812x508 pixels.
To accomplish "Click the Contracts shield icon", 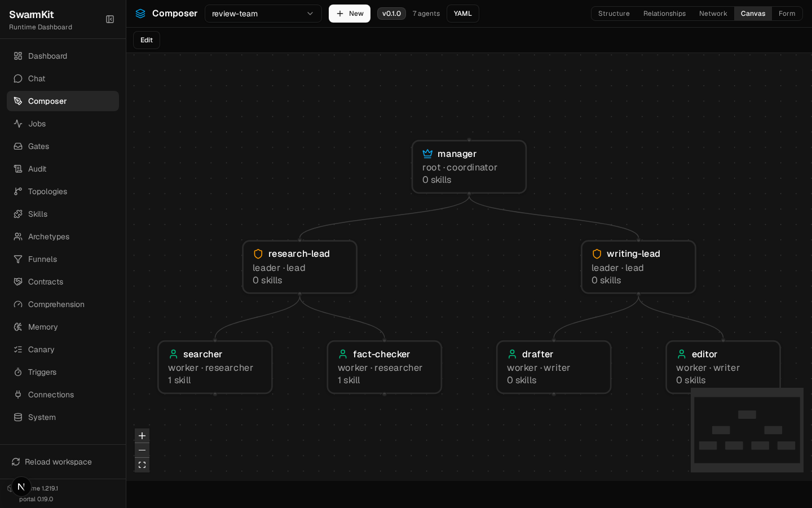I will 18,282.
